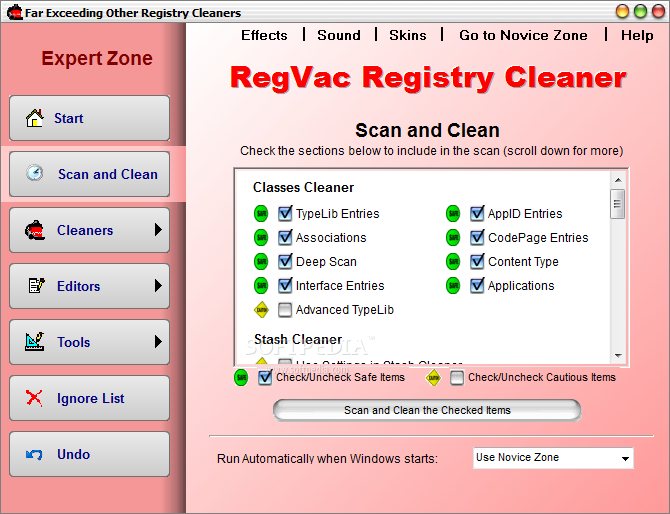Click the red X icon on Ignore List

pyautogui.click(x=34, y=398)
